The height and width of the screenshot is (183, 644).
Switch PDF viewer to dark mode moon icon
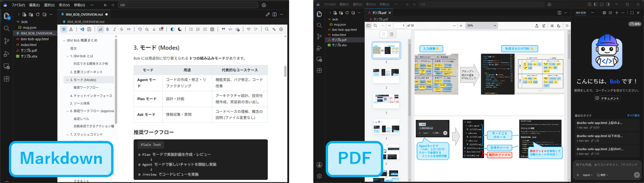[558, 26]
